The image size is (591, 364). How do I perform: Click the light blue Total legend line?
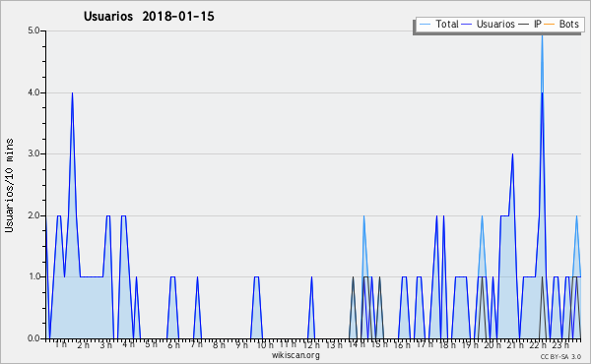425,25
